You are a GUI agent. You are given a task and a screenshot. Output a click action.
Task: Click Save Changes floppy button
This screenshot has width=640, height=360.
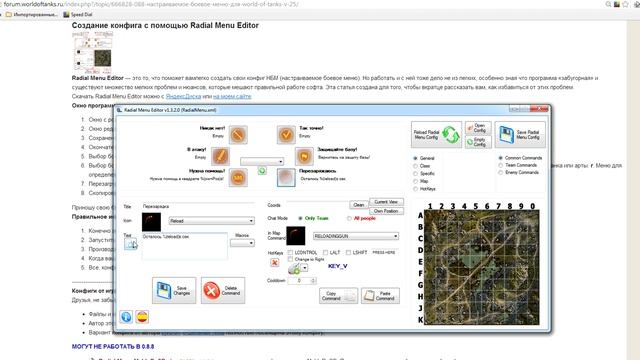click(x=174, y=291)
